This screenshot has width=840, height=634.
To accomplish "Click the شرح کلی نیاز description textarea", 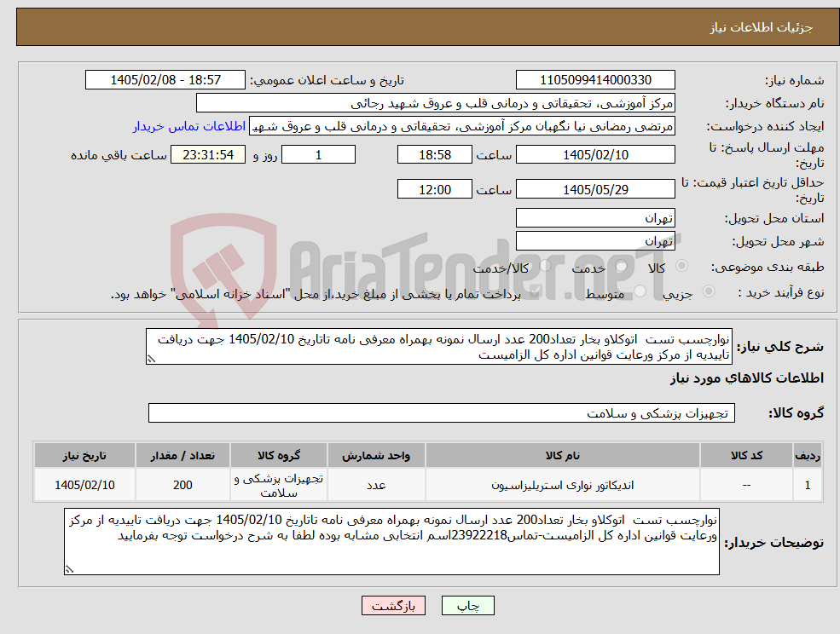I will pos(438,347).
